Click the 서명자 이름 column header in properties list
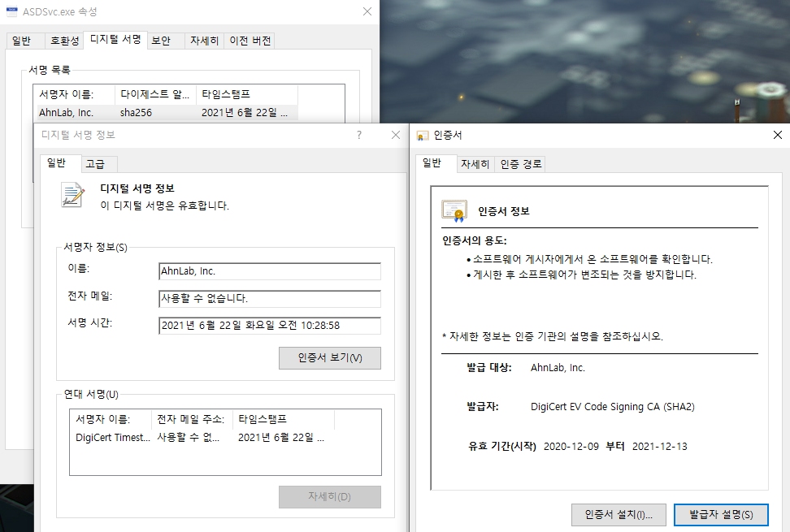The height and width of the screenshot is (532, 790). pyautogui.click(x=75, y=94)
